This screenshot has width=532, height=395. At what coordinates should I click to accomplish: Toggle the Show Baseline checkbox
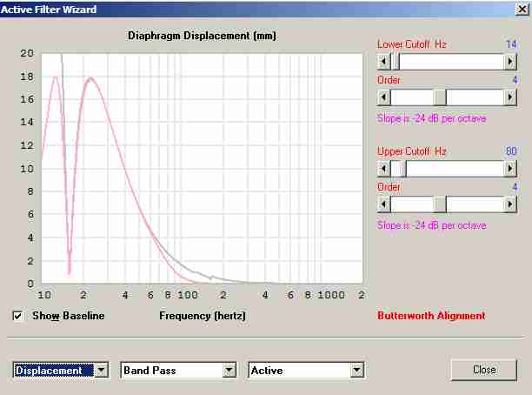point(17,316)
